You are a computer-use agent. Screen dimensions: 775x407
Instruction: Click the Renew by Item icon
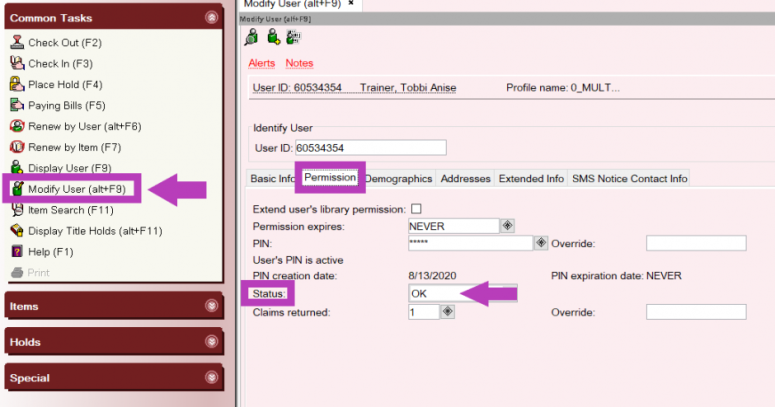17,147
